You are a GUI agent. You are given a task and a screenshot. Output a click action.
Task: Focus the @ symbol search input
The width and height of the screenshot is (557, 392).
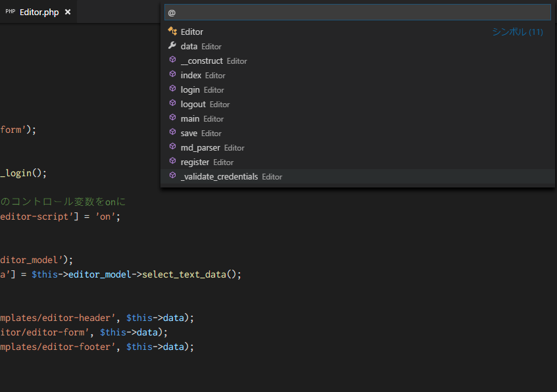point(357,12)
